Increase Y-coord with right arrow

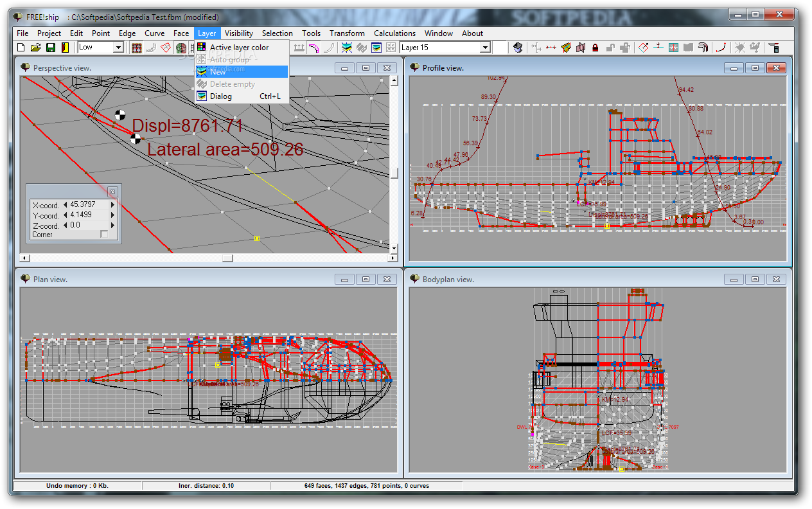tap(113, 215)
